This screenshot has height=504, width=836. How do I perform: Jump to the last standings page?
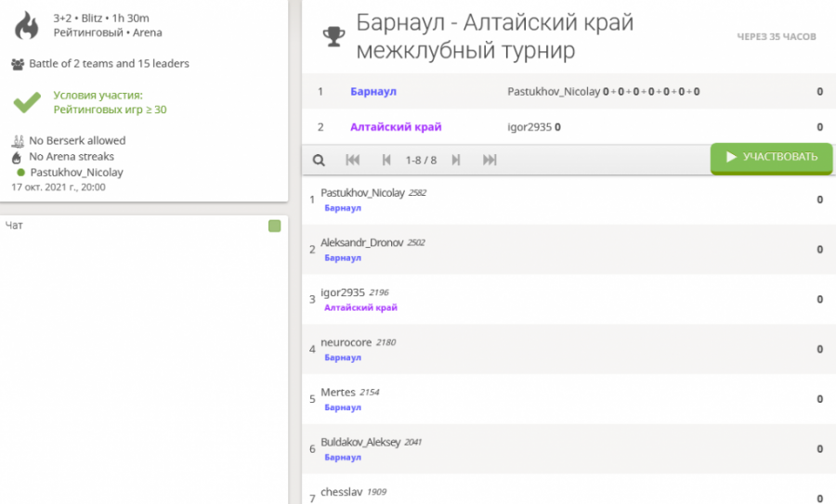490,160
